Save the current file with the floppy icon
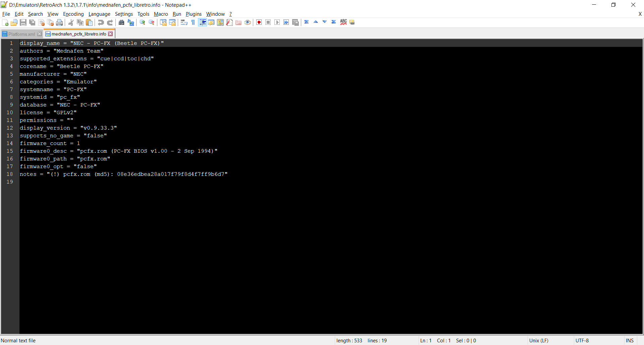This screenshot has height=345, width=644. pyautogui.click(x=23, y=22)
